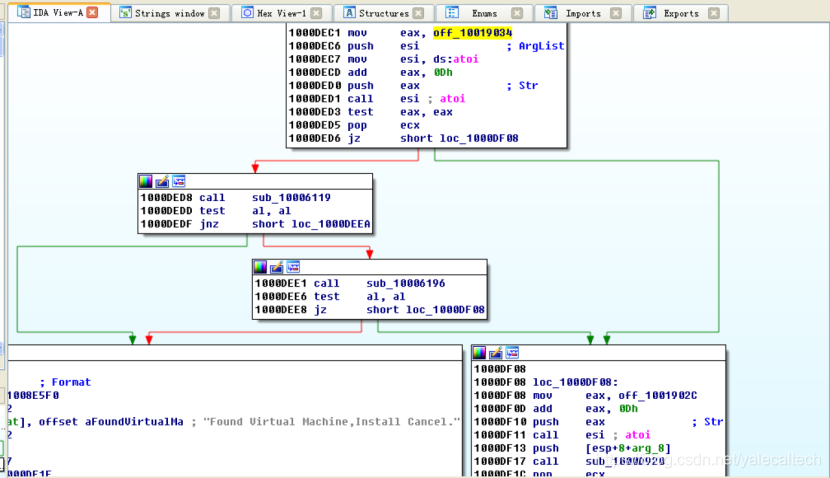830x478 pixels.
Task: Select the Format comment
Action: pos(66,382)
